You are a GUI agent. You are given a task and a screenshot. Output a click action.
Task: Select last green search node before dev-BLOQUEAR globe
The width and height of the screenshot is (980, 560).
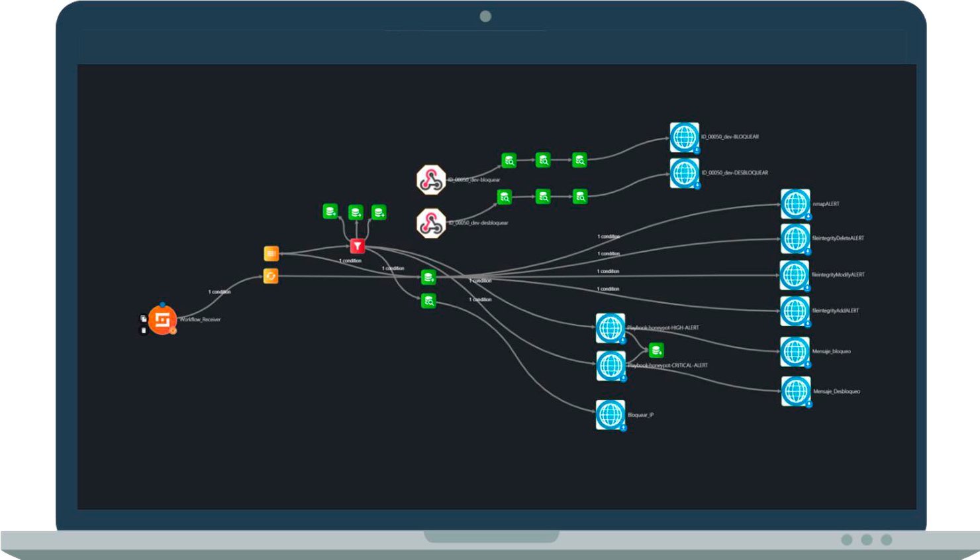point(579,160)
